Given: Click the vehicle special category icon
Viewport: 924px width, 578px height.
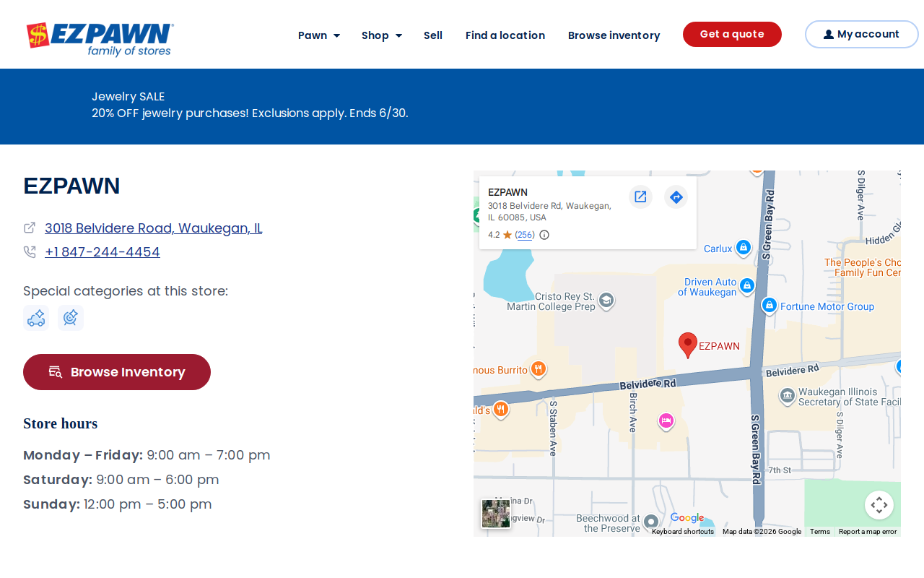Looking at the screenshot, I should 36,318.
